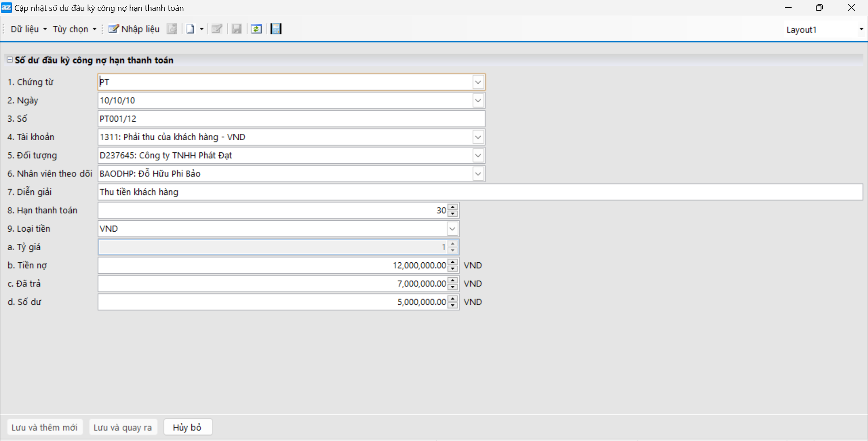Open the Tài khoản dropdown list
The width and height of the screenshot is (868, 441).
(x=478, y=137)
